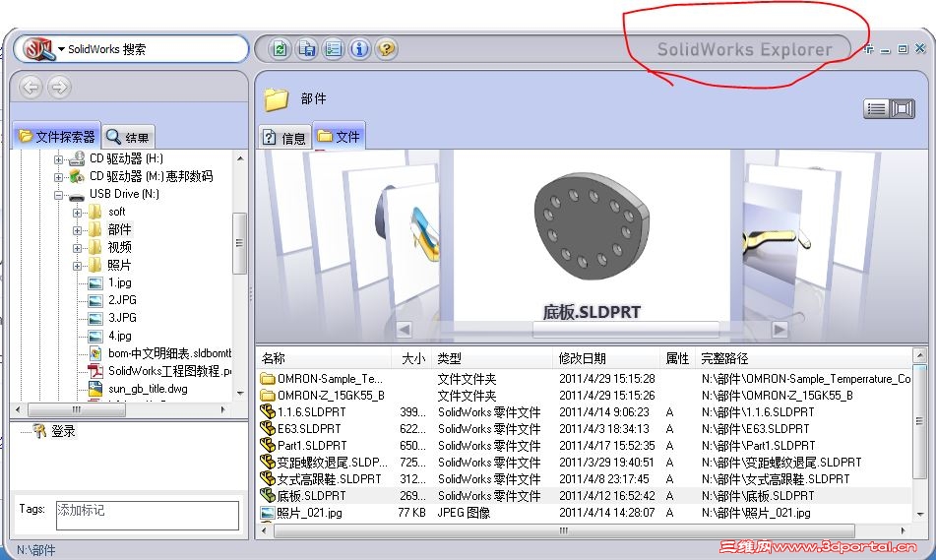Collapse the USB Drive (N:) node
This screenshot has width=936, height=560.
(x=58, y=195)
